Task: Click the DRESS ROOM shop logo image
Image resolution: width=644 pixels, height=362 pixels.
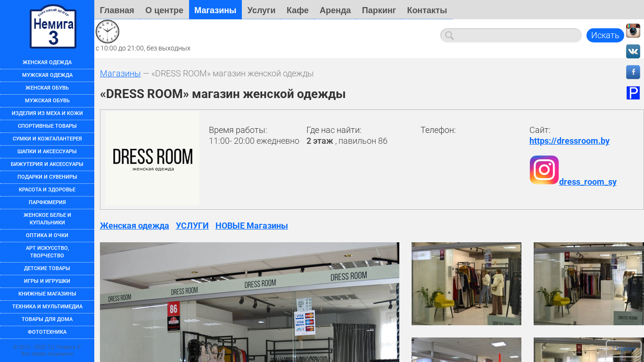Action: pyautogui.click(x=152, y=158)
